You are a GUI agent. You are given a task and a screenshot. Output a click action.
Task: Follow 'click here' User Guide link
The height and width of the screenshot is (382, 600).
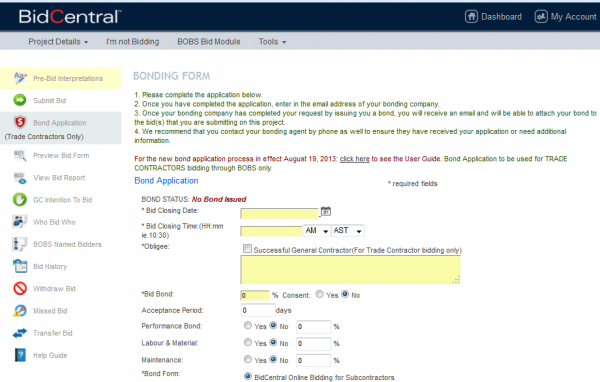click(x=355, y=158)
